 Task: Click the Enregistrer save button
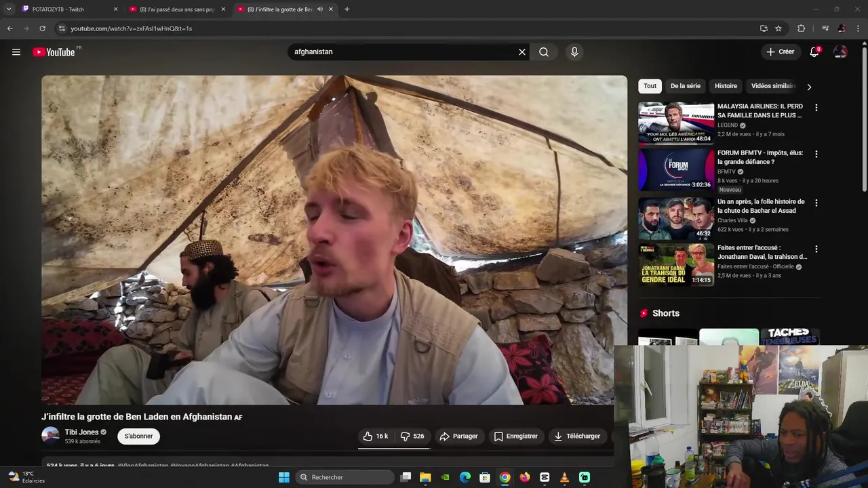pos(515,436)
